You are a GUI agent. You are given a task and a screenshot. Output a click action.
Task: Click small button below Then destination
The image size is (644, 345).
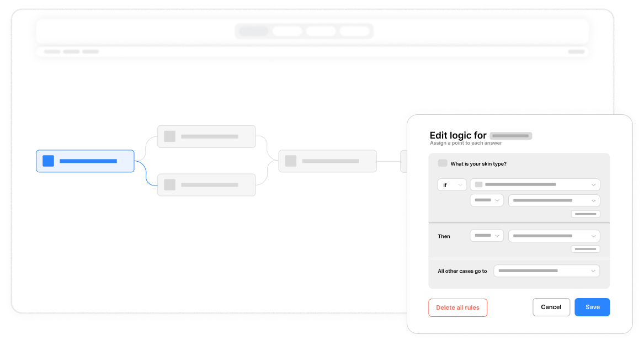[586, 249]
